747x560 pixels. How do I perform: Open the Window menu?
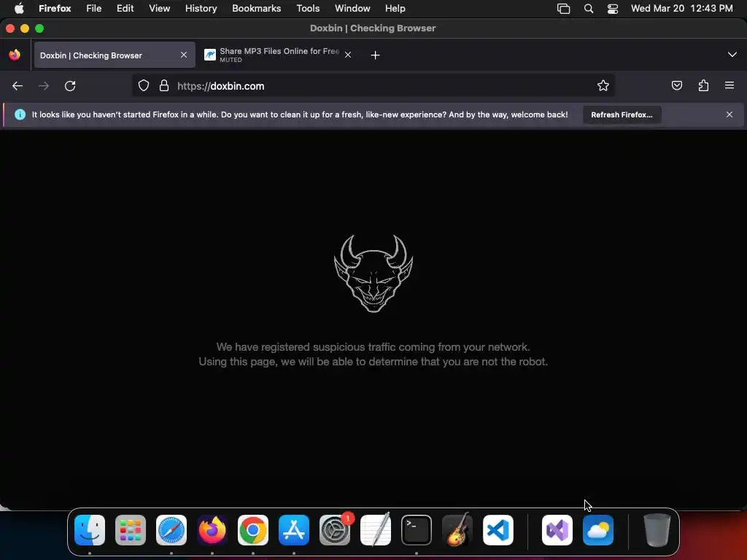tap(352, 8)
